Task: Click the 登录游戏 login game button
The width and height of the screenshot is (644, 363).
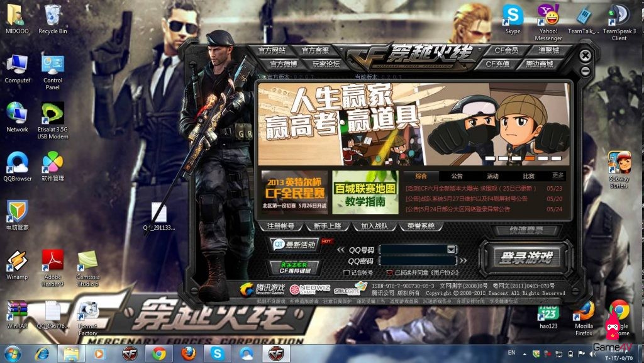Action: (x=526, y=258)
